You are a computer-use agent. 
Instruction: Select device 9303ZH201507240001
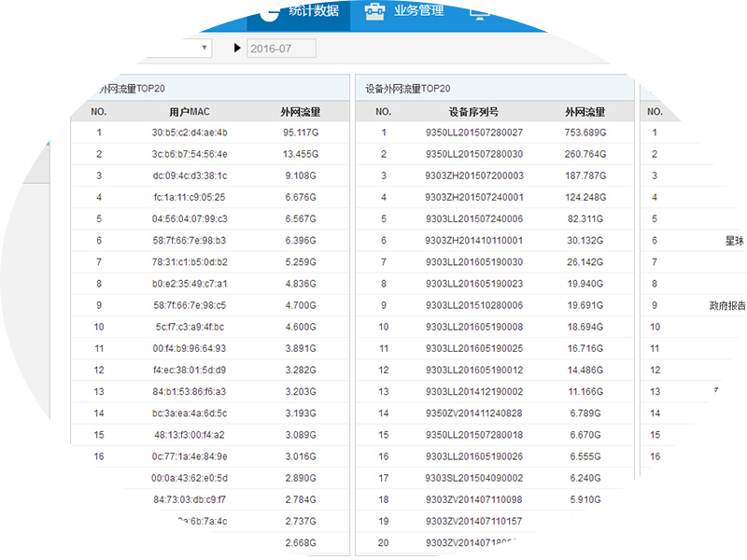click(x=474, y=197)
